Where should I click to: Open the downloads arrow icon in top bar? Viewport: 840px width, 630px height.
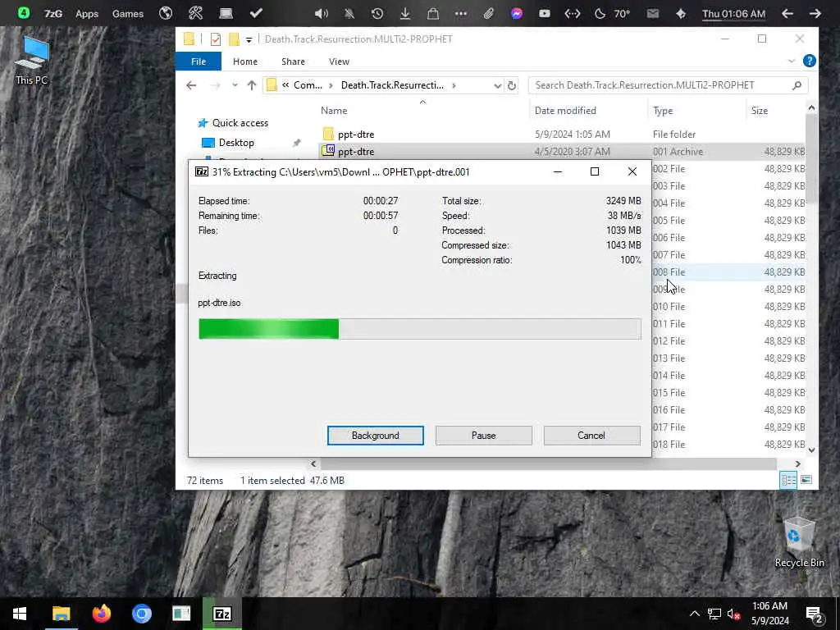[x=405, y=13]
